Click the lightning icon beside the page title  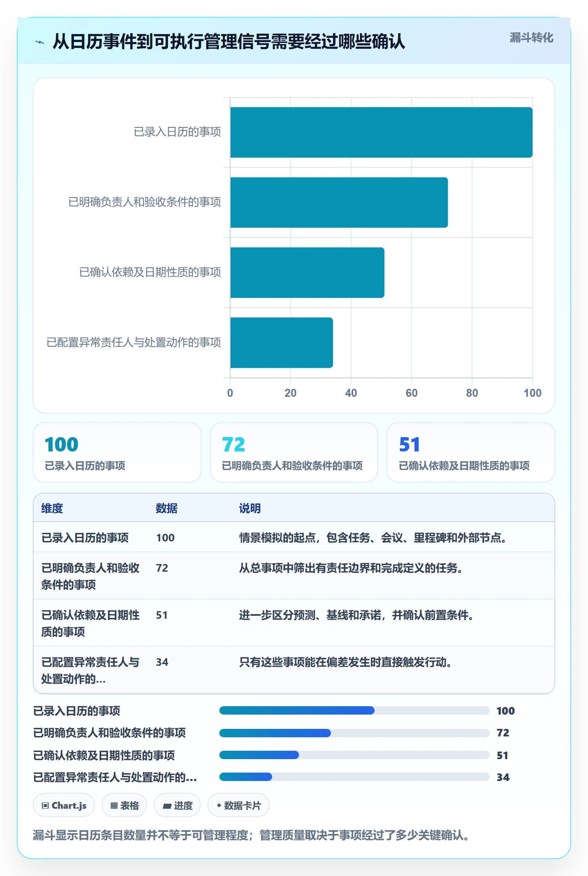[40, 42]
